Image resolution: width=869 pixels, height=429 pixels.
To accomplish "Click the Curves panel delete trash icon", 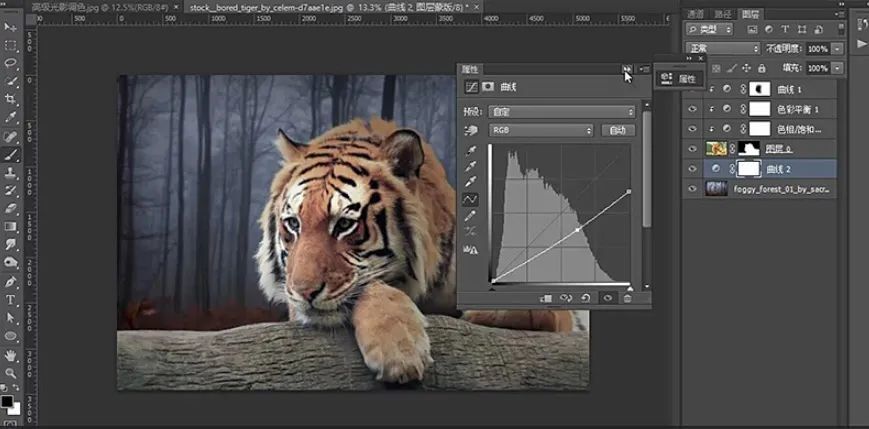I will pyautogui.click(x=627, y=297).
